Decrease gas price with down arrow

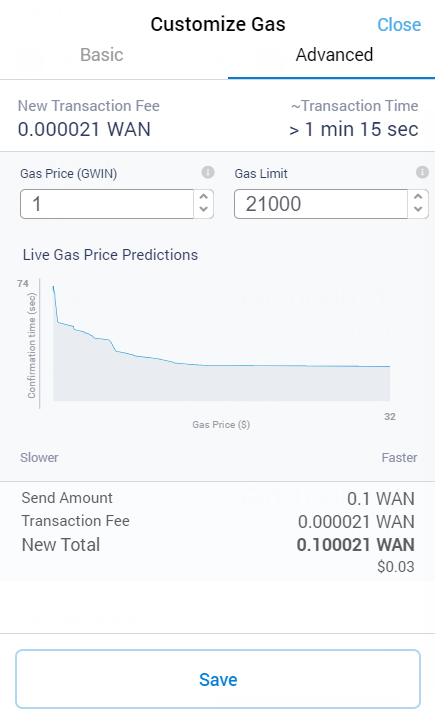pyautogui.click(x=204, y=210)
